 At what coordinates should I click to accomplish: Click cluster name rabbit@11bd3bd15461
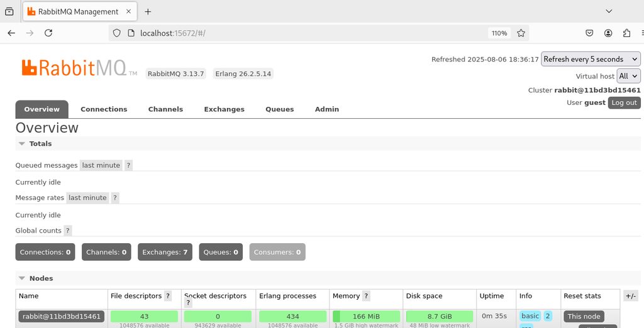click(x=597, y=90)
